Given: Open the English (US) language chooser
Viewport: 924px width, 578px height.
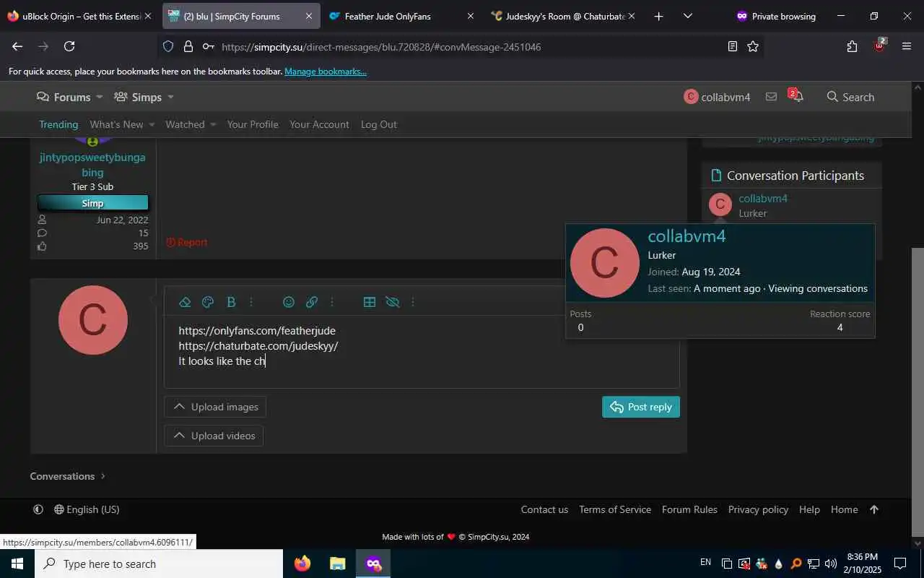Looking at the screenshot, I should [87, 509].
